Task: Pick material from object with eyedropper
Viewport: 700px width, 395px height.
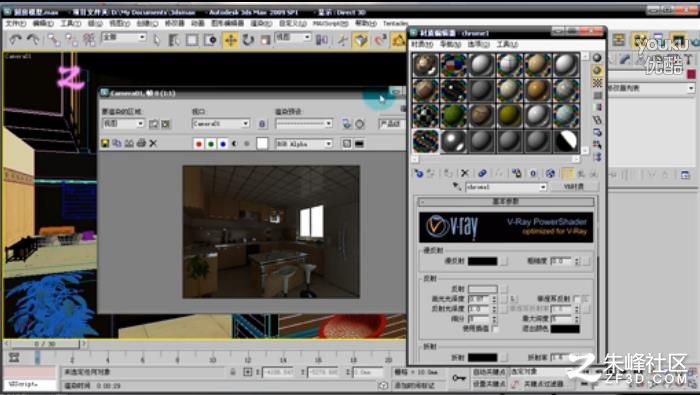Action: (457, 187)
